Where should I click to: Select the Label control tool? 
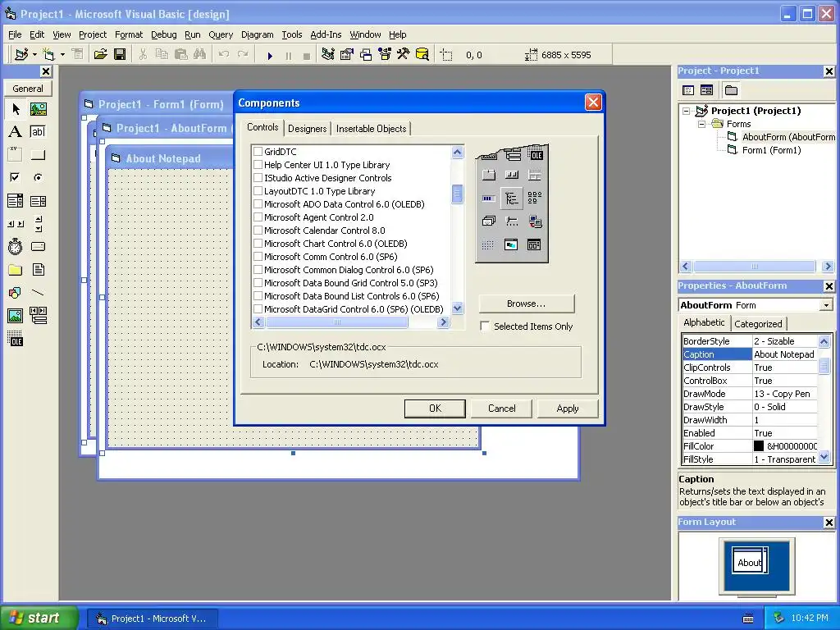click(16, 132)
